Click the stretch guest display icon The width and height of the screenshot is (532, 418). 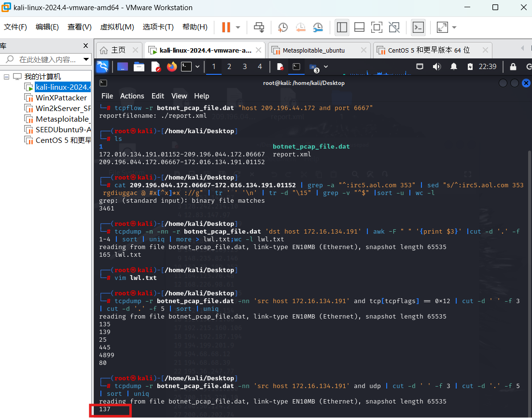[x=442, y=27]
